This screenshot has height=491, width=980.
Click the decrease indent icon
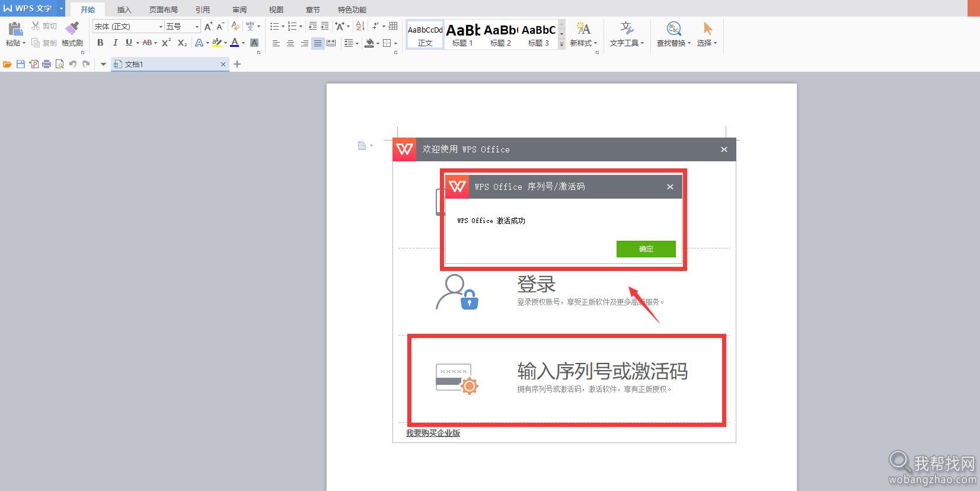click(x=313, y=26)
